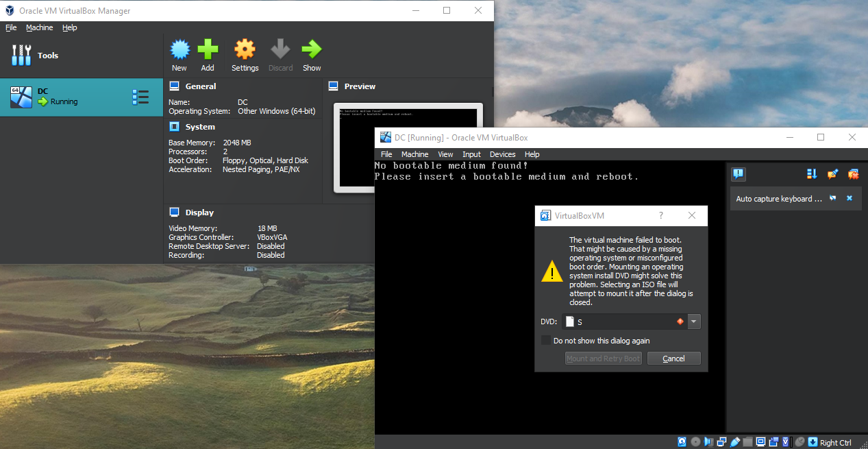Click the Right Ctrl host key label
The image size is (868, 449).
836,443
